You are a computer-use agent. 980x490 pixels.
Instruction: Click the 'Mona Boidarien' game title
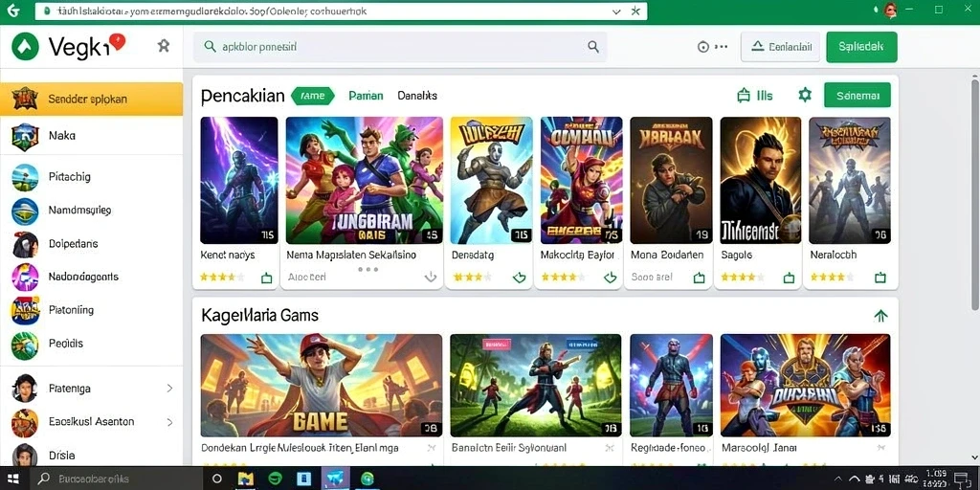click(x=667, y=255)
